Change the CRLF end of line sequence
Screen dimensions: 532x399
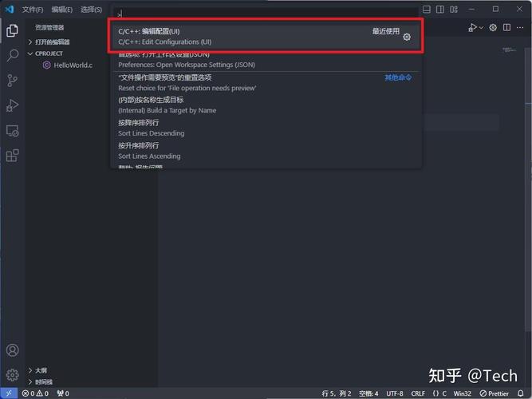tap(418, 393)
